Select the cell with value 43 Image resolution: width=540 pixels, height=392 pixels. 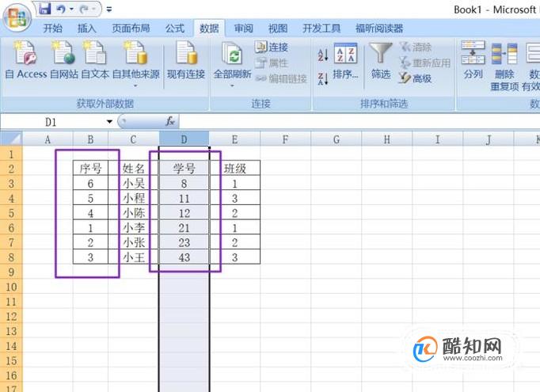coord(184,257)
